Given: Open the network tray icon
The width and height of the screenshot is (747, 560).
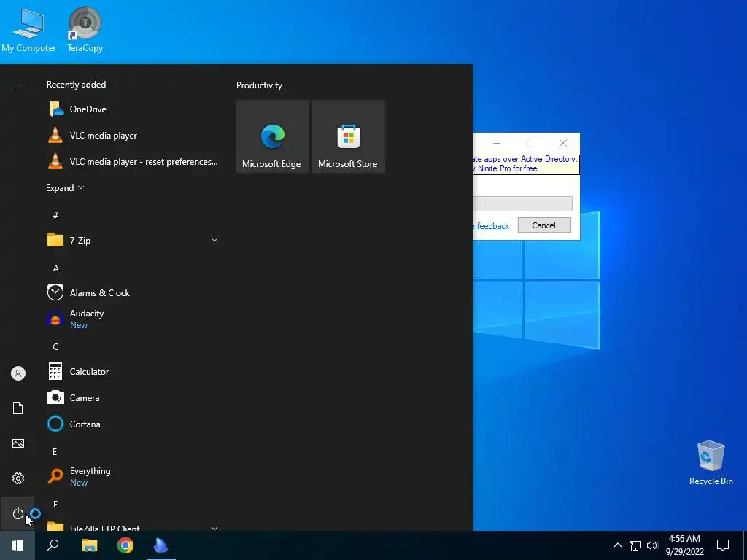Looking at the screenshot, I should point(635,545).
